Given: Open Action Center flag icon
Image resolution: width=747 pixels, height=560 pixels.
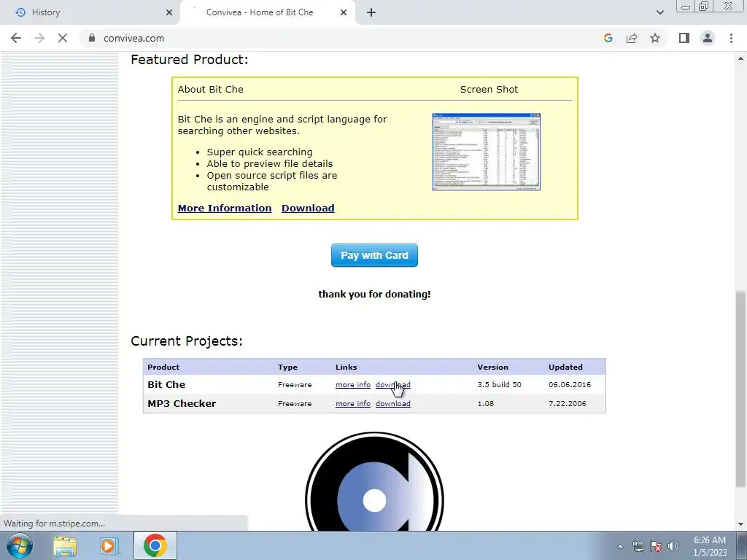Looking at the screenshot, I should coord(656,546).
